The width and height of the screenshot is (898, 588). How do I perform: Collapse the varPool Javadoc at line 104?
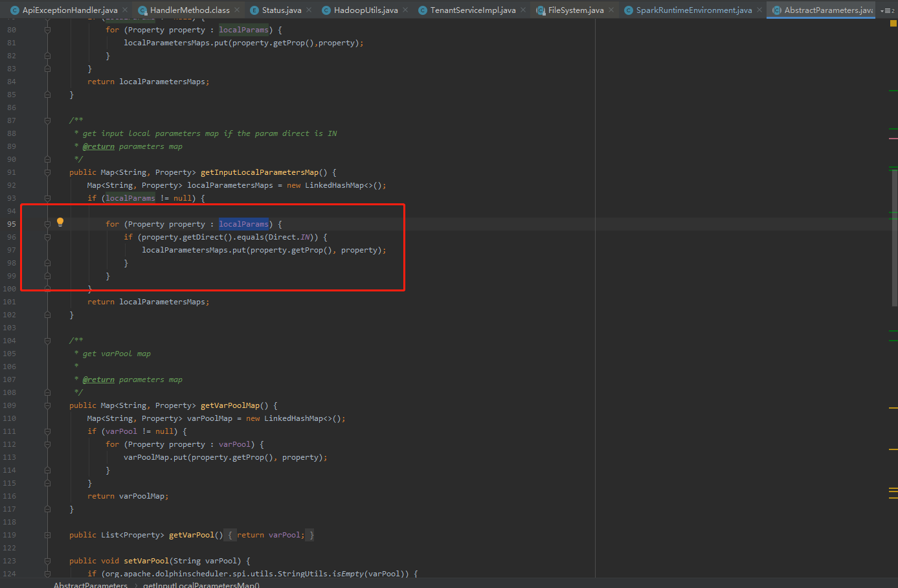pyautogui.click(x=47, y=341)
